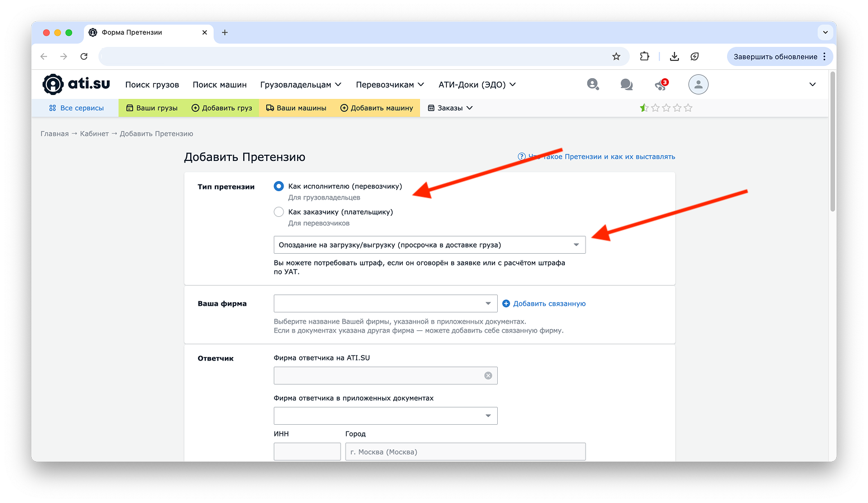Select 'Как исполнителю (перевозчику)' radio option
The height and width of the screenshot is (503, 868).
tap(279, 186)
